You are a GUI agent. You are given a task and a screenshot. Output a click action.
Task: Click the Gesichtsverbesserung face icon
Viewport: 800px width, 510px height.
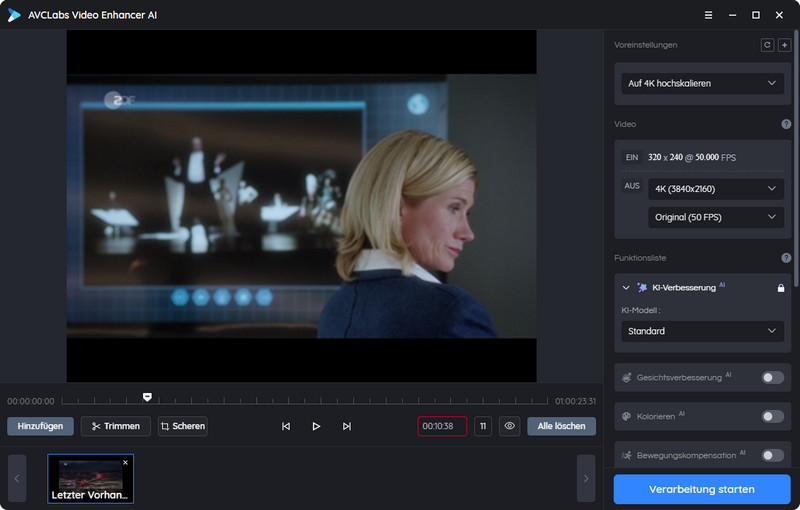[627, 377]
